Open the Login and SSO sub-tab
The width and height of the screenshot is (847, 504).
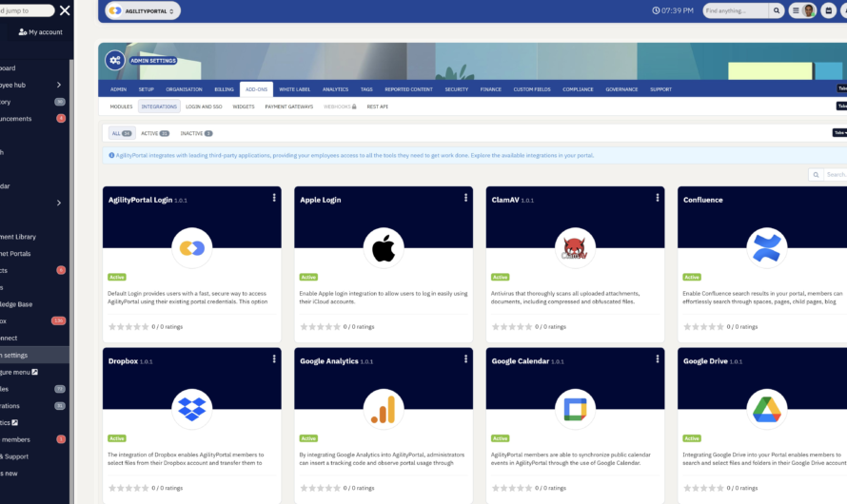pos(204,107)
